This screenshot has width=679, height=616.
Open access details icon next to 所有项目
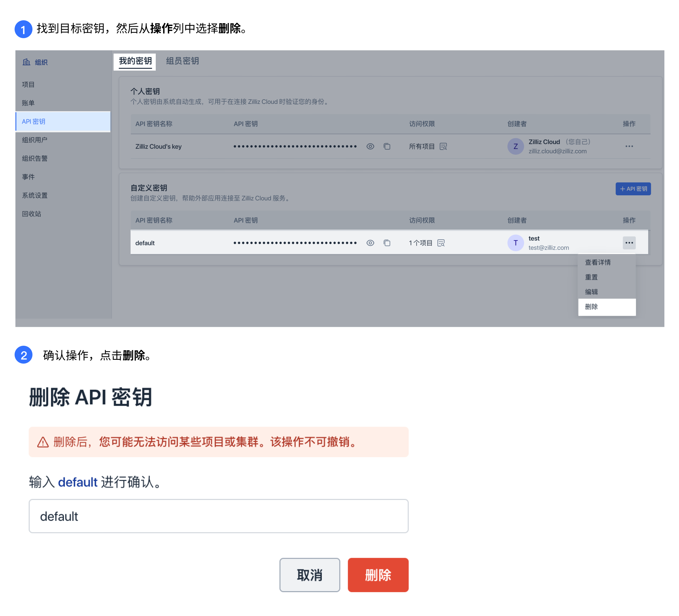coord(443,146)
